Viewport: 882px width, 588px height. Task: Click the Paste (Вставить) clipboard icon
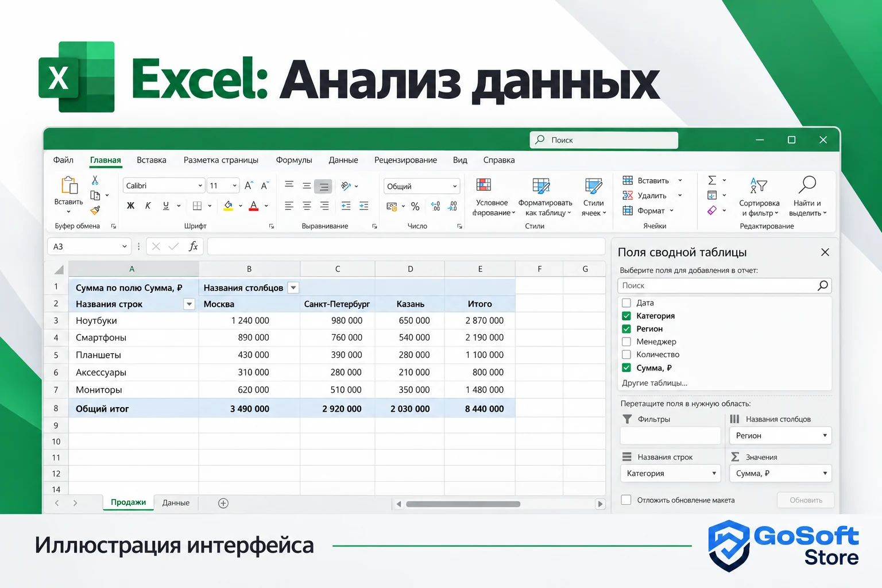[x=69, y=185]
